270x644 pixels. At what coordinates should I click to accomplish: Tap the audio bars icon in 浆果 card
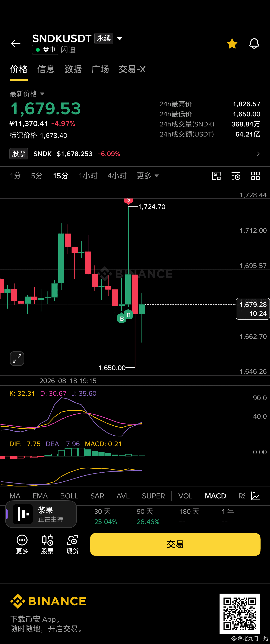point(23,514)
